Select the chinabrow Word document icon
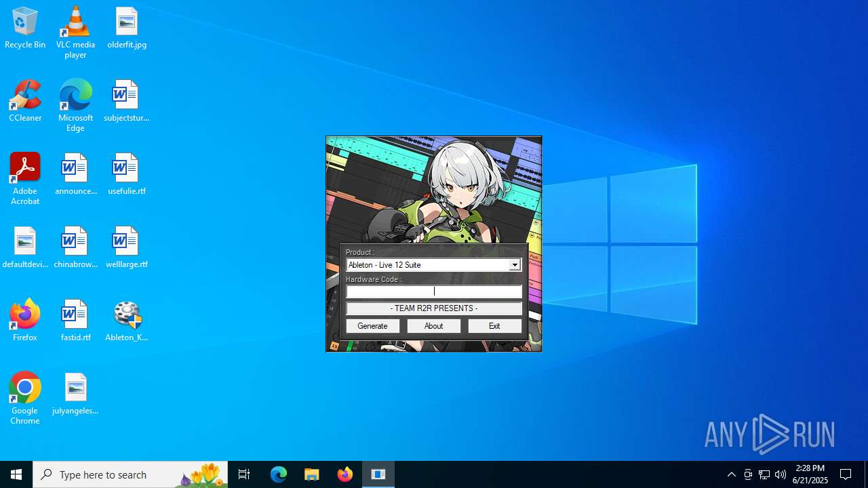 (75, 248)
